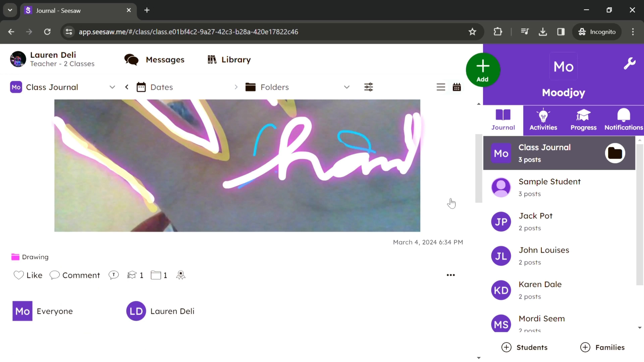Like the drawing post

point(28,275)
